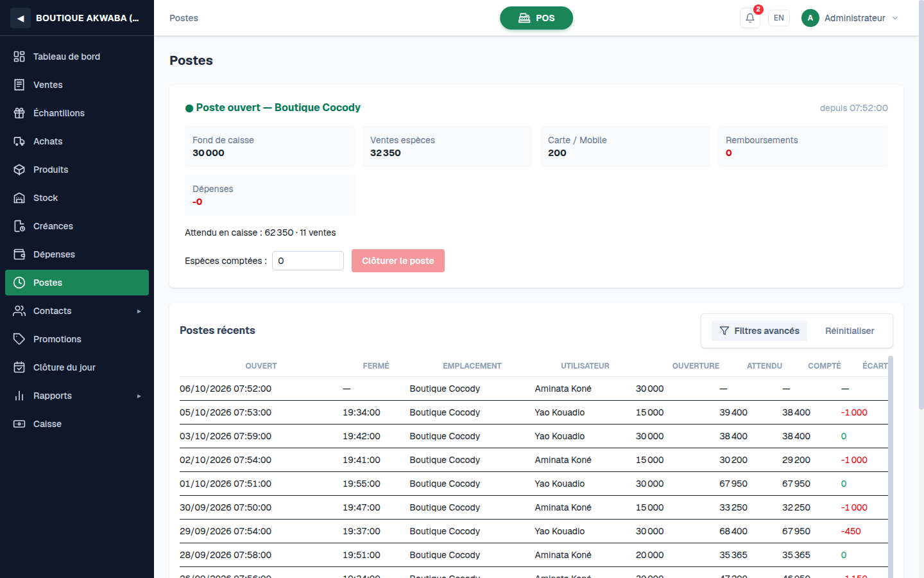Click the UTILISATEUR column header
The image size is (924, 578).
(585, 366)
